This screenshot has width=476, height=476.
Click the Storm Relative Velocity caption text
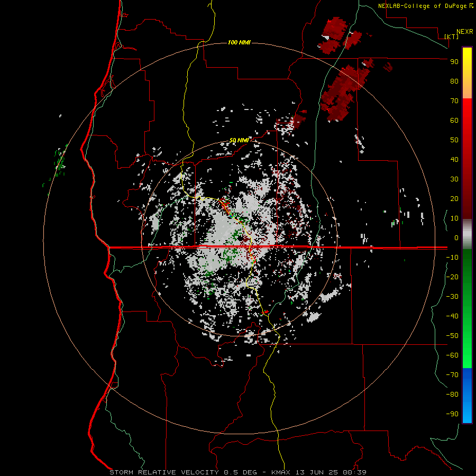click(x=237, y=472)
